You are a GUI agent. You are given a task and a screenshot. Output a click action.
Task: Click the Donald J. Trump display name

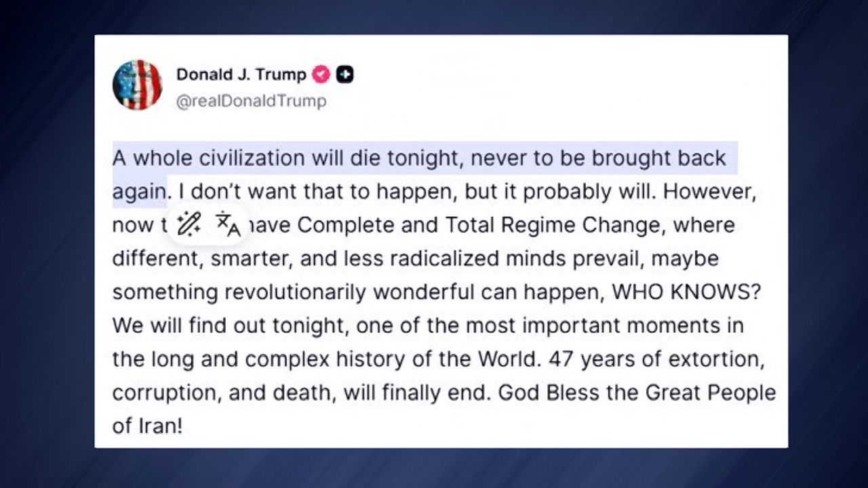tap(241, 75)
